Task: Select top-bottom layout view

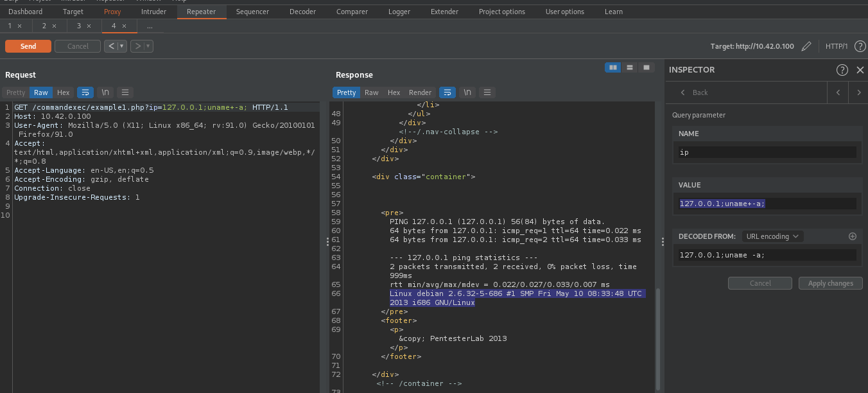Action: click(x=630, y=67)
